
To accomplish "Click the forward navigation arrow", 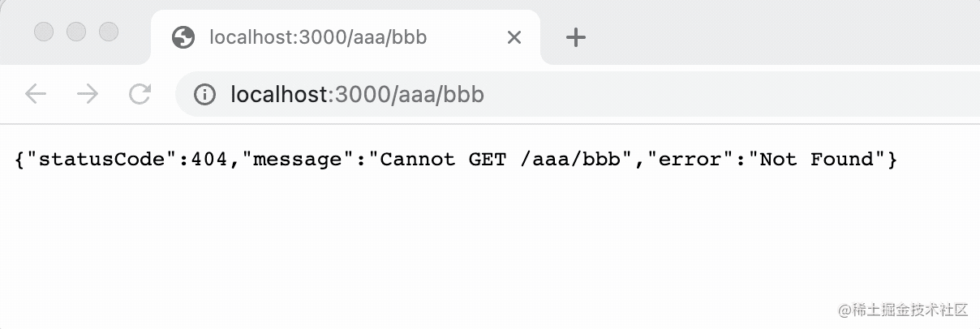I will click(88, 95).
